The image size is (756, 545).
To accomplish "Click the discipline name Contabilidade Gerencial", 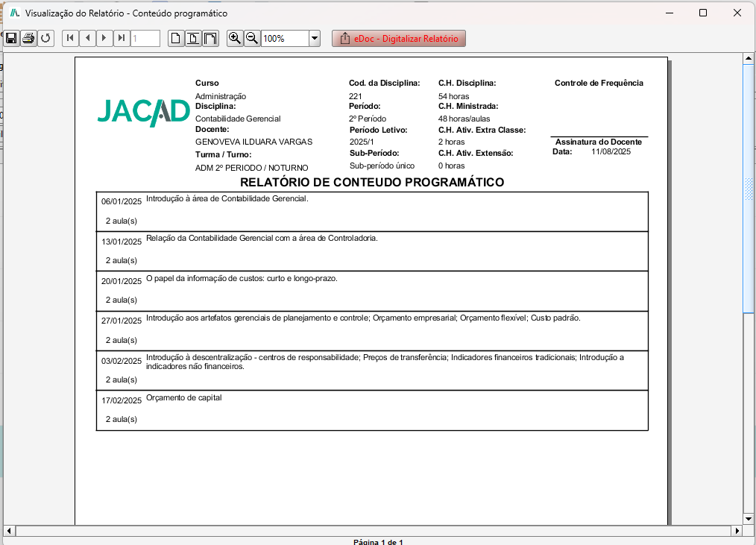I will pos(238,119).
